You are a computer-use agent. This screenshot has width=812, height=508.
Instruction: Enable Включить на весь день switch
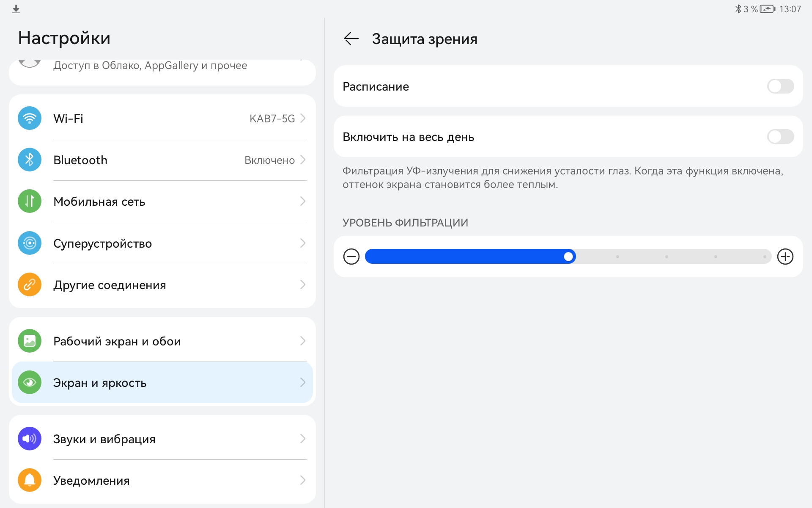point(780,137)
